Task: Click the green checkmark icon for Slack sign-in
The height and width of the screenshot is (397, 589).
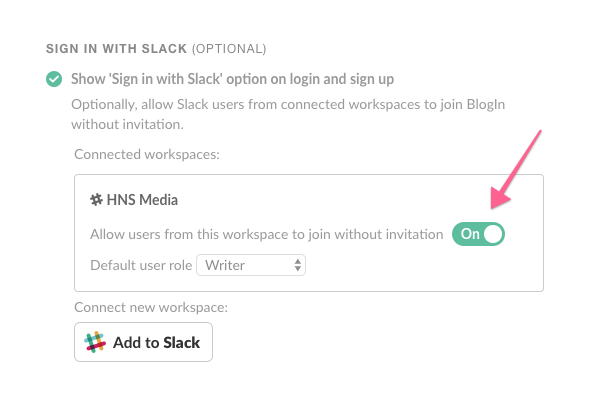Action: (x=54, y=79)
